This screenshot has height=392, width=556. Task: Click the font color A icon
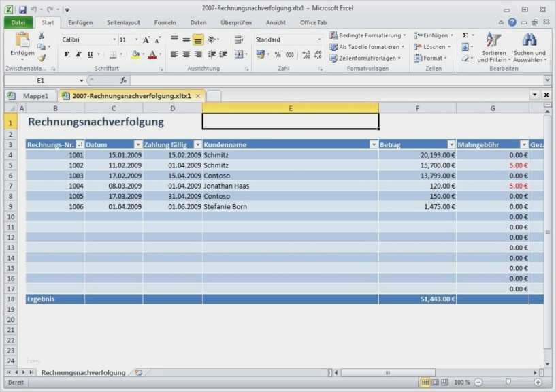click(x=152, y=54)
